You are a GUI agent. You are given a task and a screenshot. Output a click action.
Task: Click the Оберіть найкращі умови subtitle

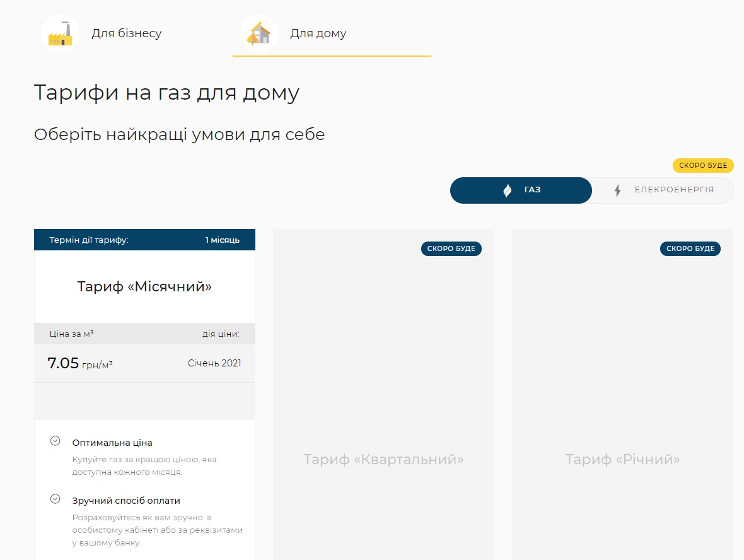179,134
